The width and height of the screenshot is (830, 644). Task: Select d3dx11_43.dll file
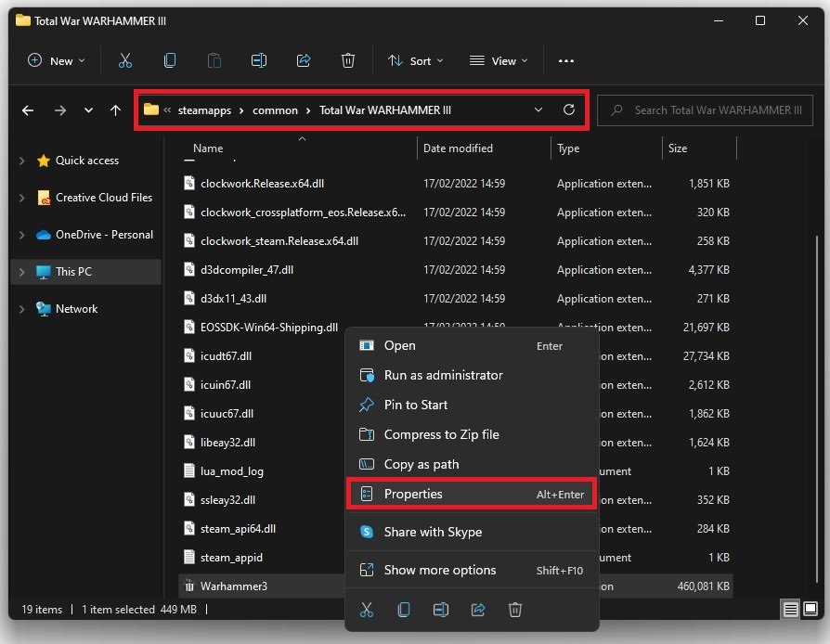coord(233,299)
